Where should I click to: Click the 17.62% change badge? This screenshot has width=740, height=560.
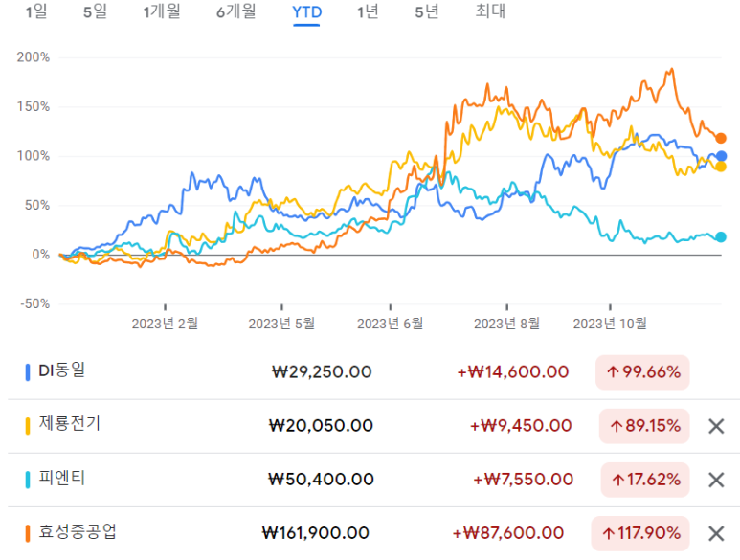[645, 480]
